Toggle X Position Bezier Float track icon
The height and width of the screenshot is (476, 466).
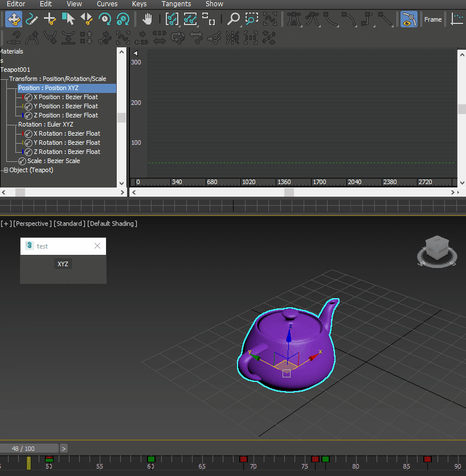coord(28,97)
